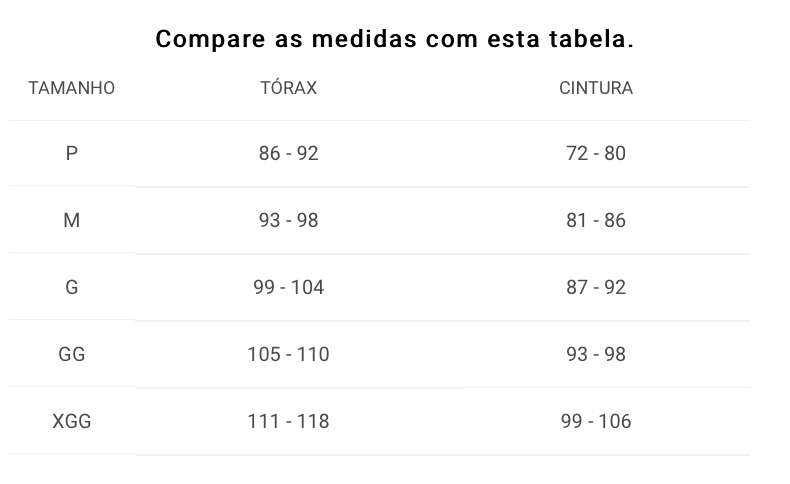
Task: Select the size M cell
Action: click(72, 220)
